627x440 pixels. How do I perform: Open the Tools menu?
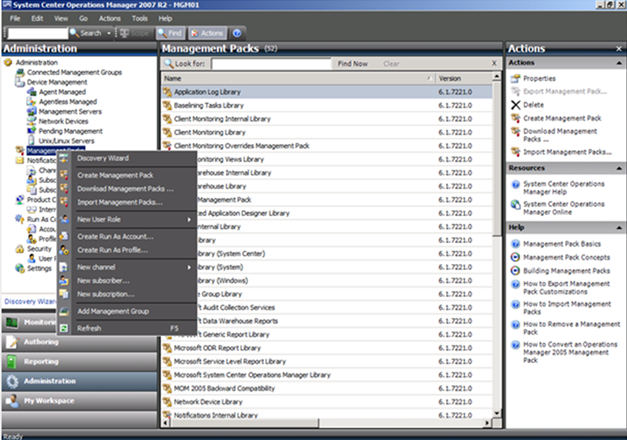[x=140, y=18]
